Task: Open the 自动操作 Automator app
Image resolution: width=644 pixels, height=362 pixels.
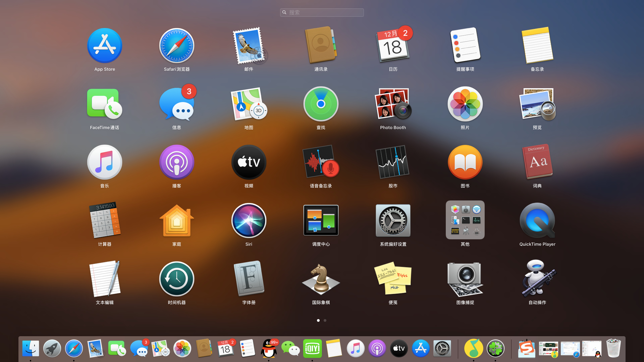Action: 537,279
